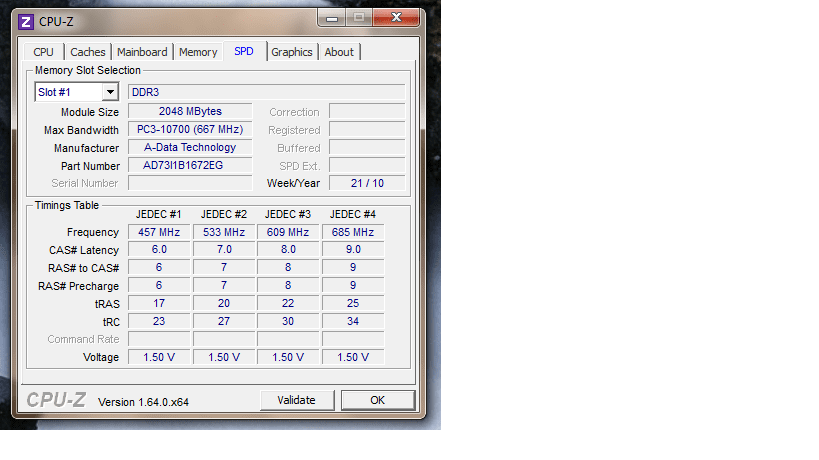
Task: Click the 2048 MBytes module size value
Action: tap(190, 111)
